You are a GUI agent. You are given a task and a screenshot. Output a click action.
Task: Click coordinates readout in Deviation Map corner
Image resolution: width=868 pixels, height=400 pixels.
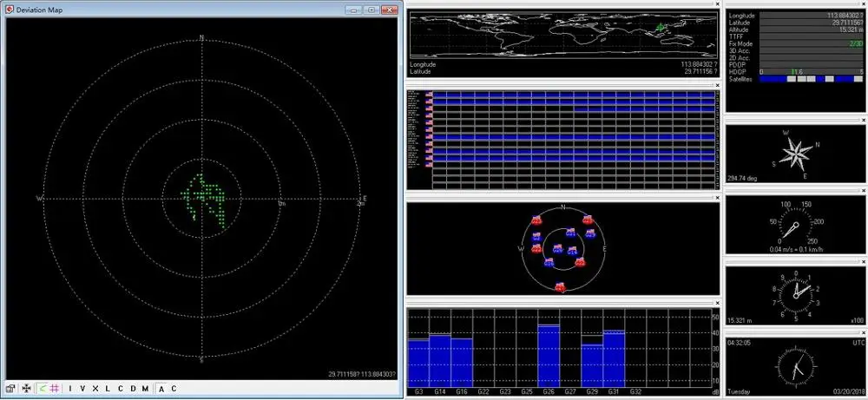362,374
